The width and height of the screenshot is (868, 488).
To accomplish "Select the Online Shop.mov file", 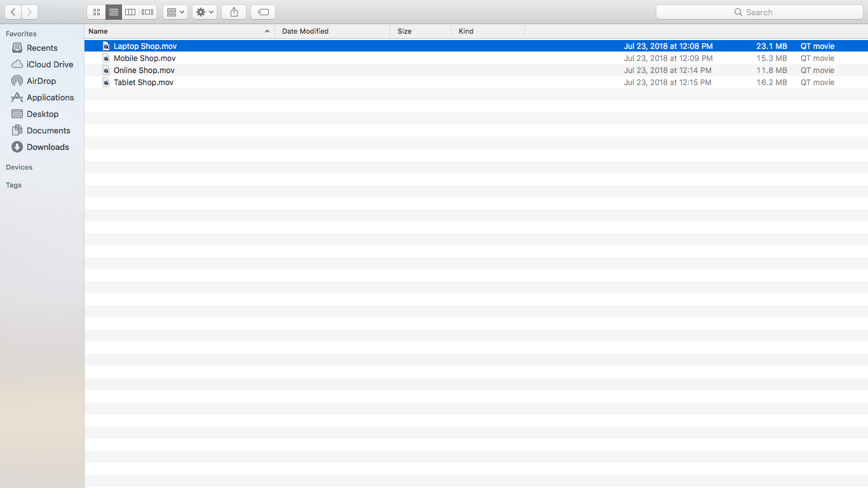I will [476, 70].
